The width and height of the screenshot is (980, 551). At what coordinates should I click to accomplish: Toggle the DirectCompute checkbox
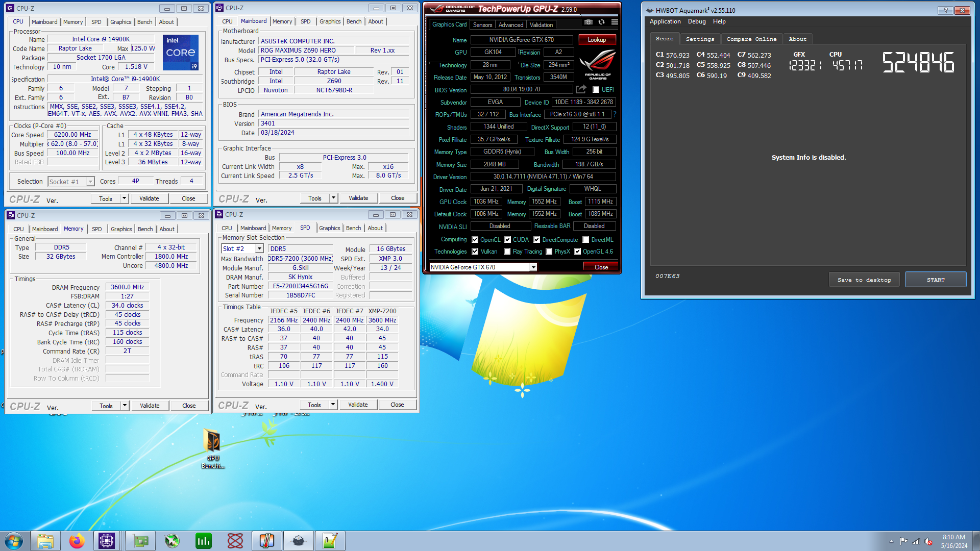tap(536, 240)
